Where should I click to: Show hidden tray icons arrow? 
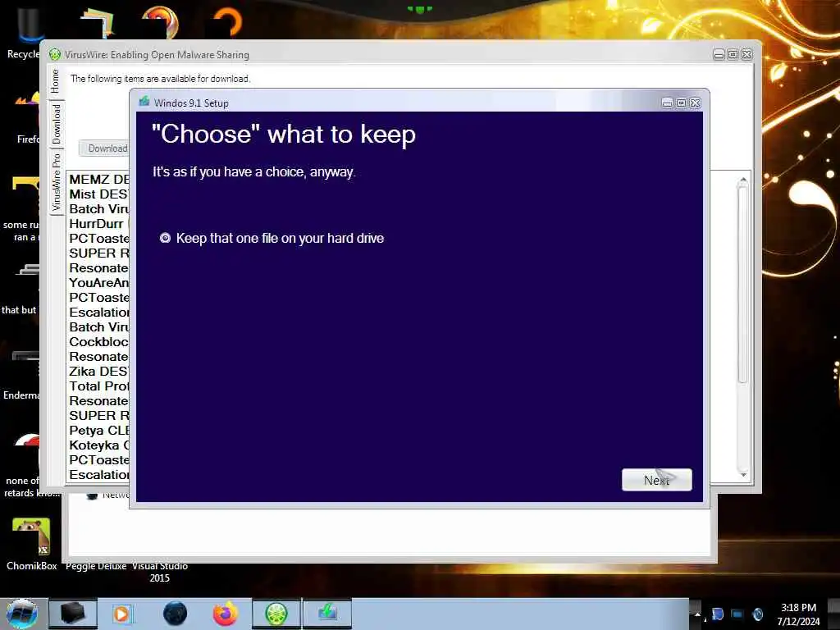click(697, 614)
